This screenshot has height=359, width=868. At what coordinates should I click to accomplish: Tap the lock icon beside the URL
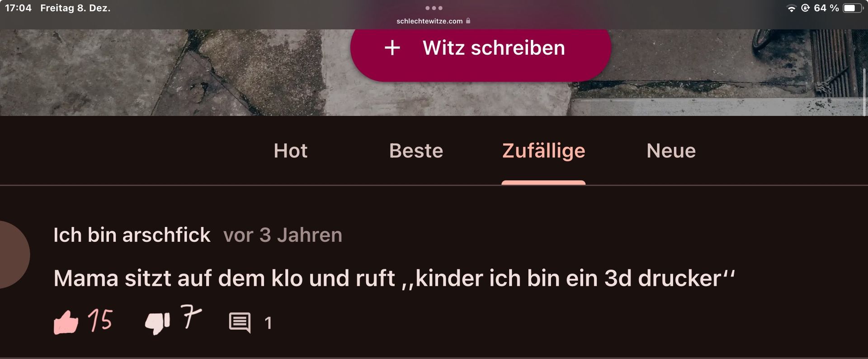(x=468, y=21)
